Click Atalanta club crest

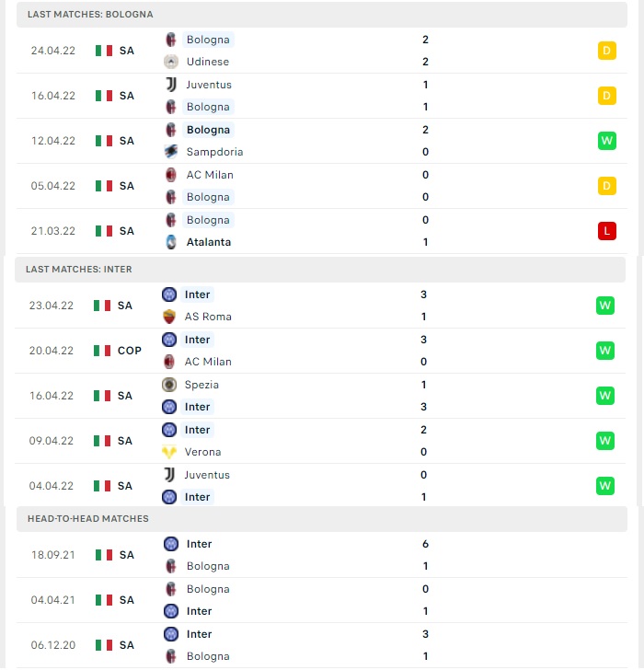coord(171,242)
